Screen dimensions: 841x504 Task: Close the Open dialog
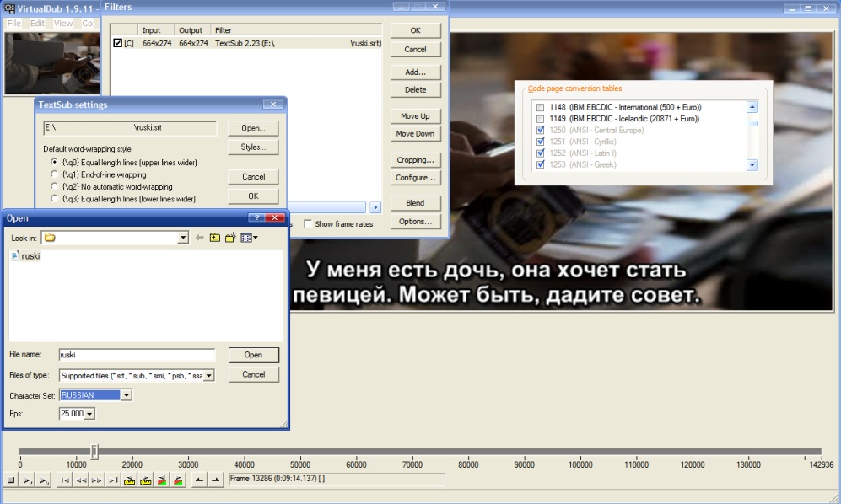[275, 217]
